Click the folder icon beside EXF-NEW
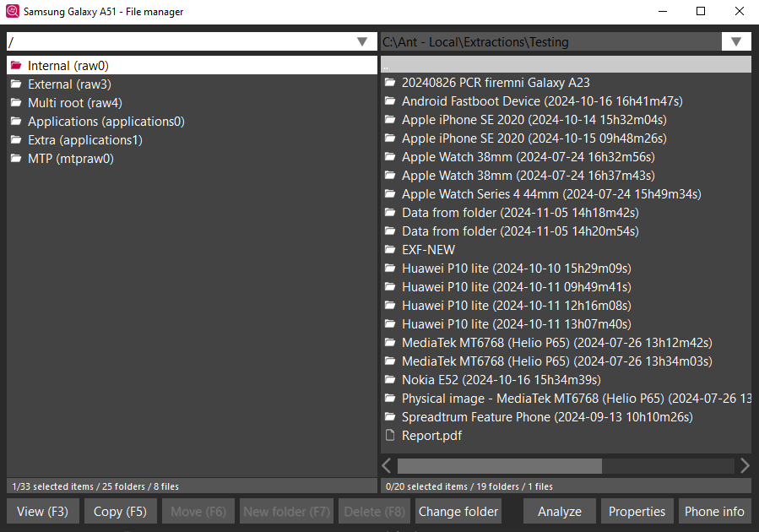 coord(390,250)
